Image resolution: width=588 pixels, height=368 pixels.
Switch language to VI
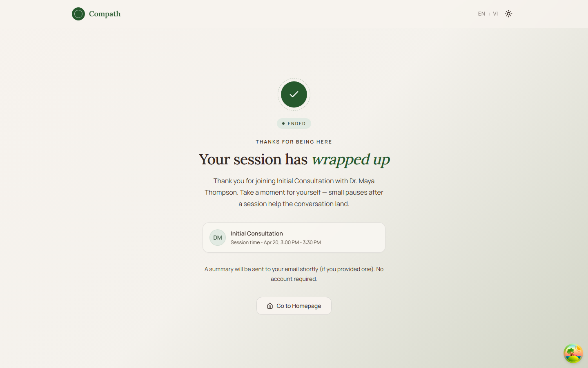(495, 14)
